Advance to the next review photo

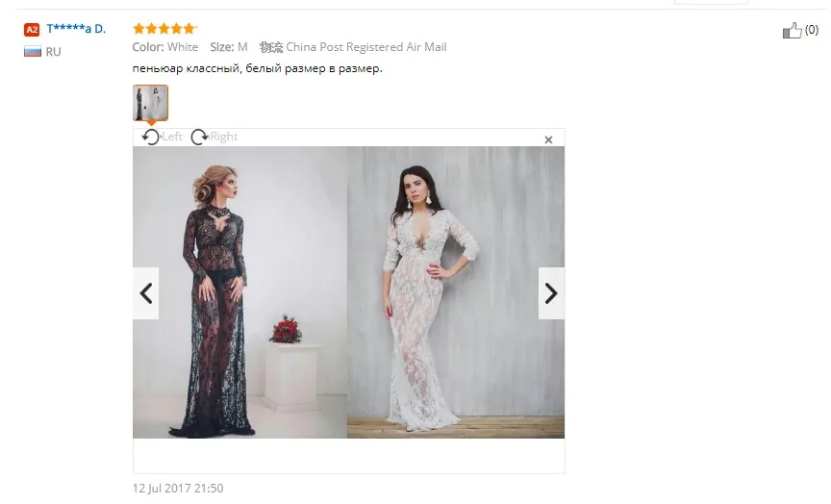click(x=551, y=293)
